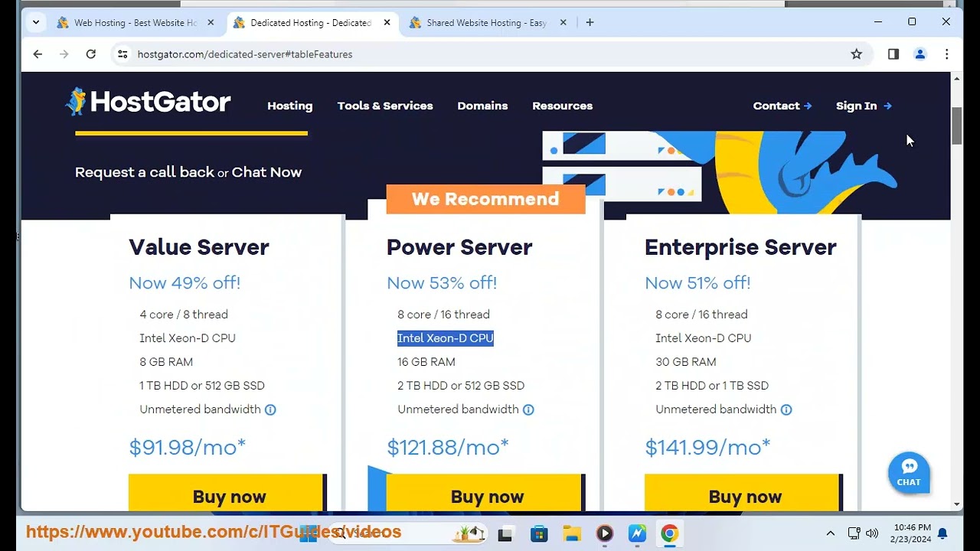The height and width of the screenshot is (551, 980).
Task: Go forward to the next page
Action: (x=64, y=54)
